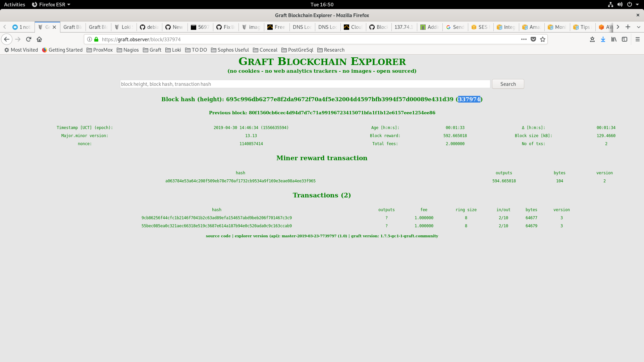Click the volume icon in the system tray
This screenshot has width=644, height=362.
point(620,4)
